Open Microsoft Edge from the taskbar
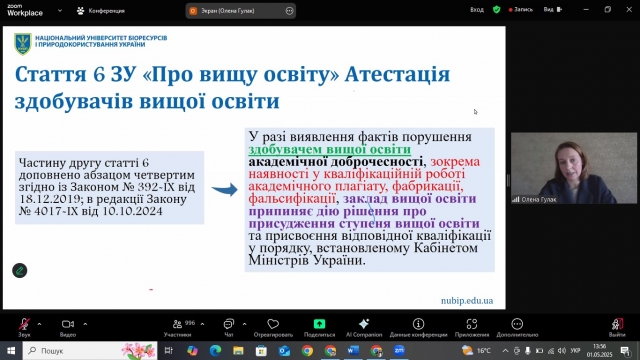640x360 pixels. (x=215, y=351)
